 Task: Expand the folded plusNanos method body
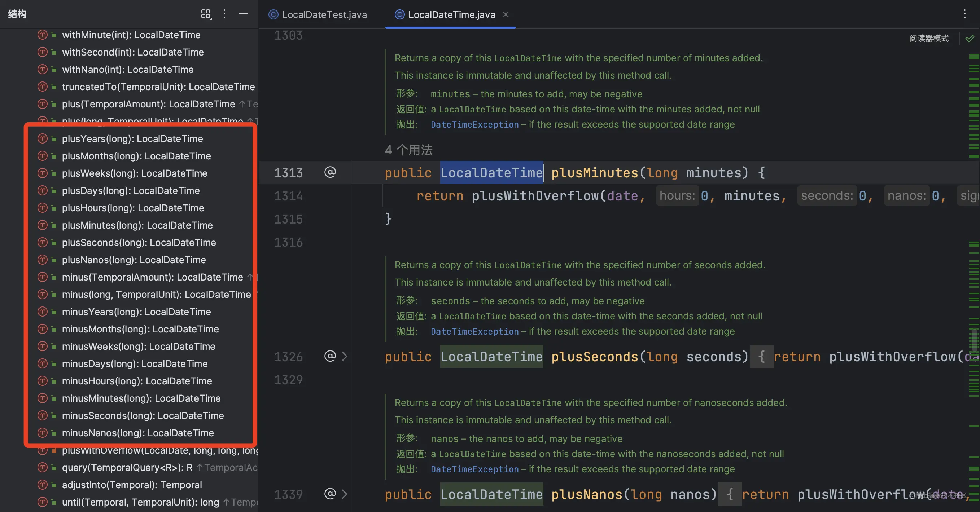(345, 494)
